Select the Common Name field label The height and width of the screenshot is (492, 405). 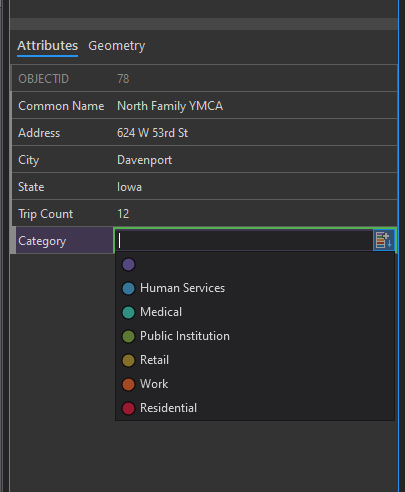pos(61,106)
